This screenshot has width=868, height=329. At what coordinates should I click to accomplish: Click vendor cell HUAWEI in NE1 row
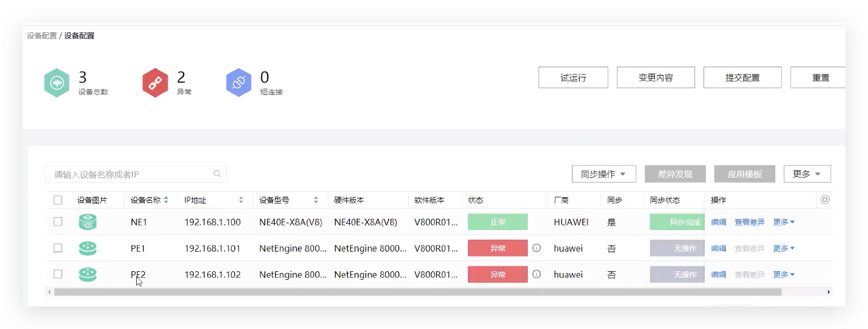[x=571, y=222]
